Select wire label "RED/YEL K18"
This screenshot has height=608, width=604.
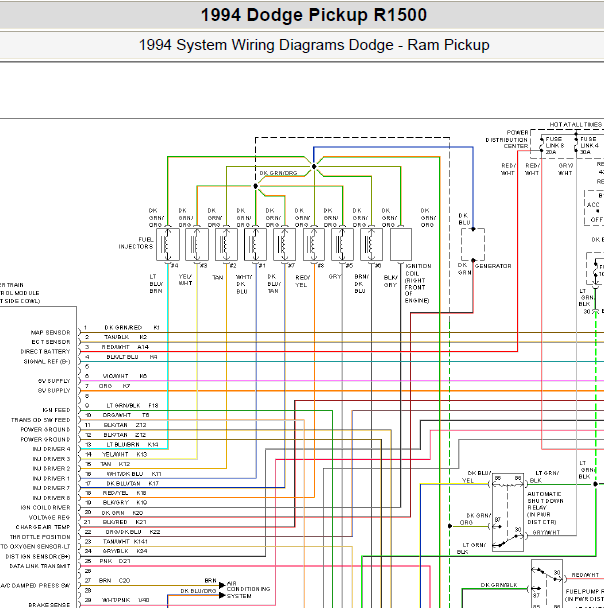coord(124,493)
